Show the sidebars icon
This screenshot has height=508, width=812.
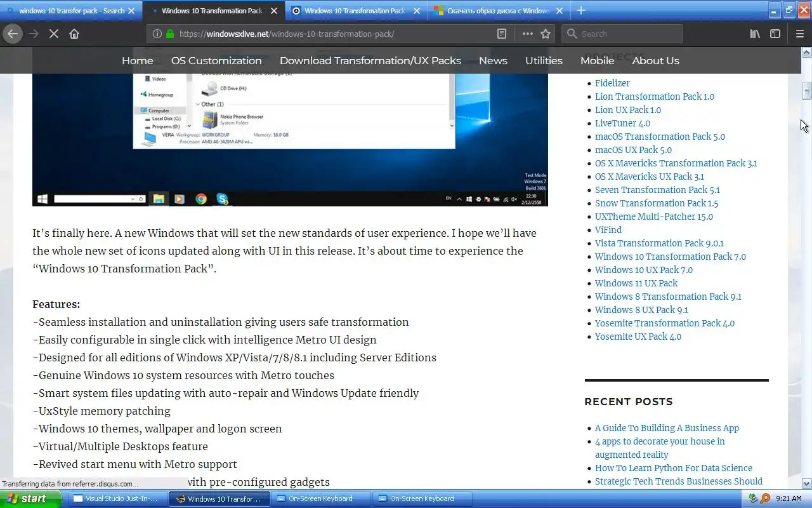click(775, 34)
